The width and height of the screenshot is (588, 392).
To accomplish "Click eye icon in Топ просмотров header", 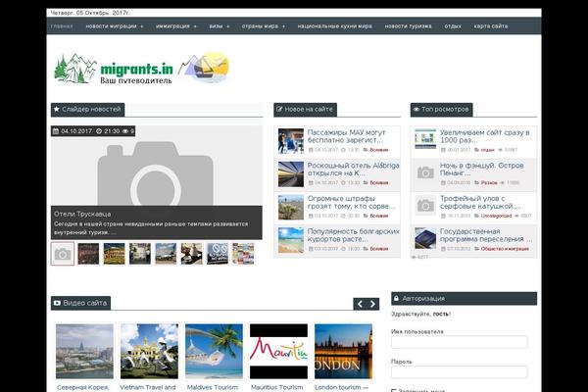I will 416,109.
